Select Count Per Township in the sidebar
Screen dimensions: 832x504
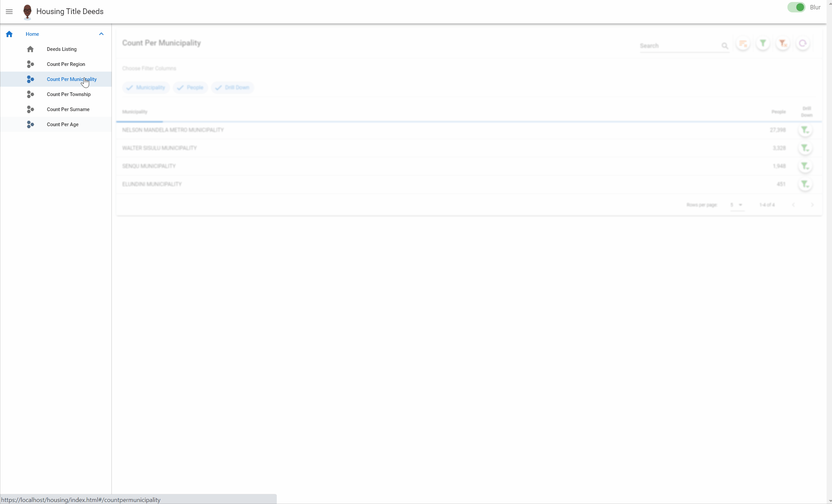pyautogui.click(x=69, y=94)
